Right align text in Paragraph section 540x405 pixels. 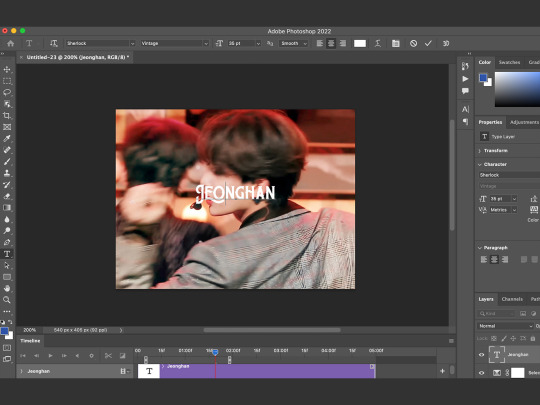point(505,259)
